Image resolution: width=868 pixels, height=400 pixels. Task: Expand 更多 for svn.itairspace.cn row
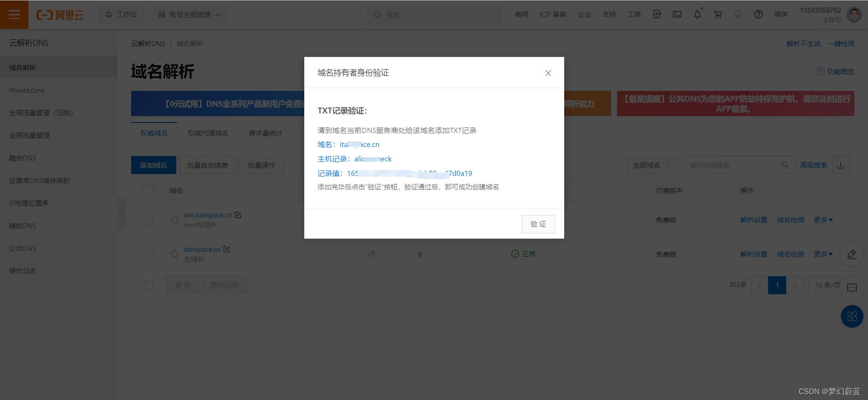tap(823, 220)
